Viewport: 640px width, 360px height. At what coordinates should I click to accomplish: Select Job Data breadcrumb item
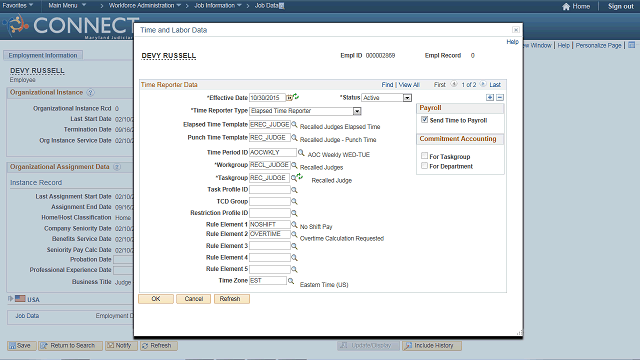[267, 5]
